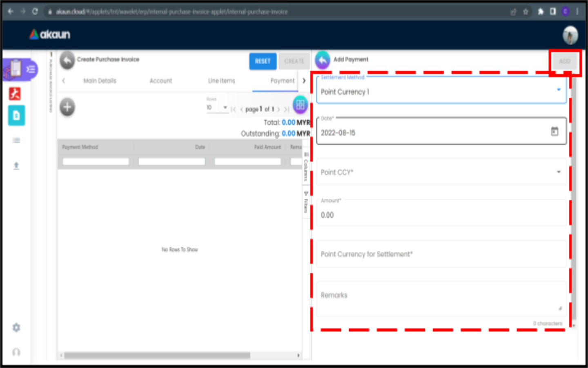Go back from Create Purchase Invoice

point(67,61)
